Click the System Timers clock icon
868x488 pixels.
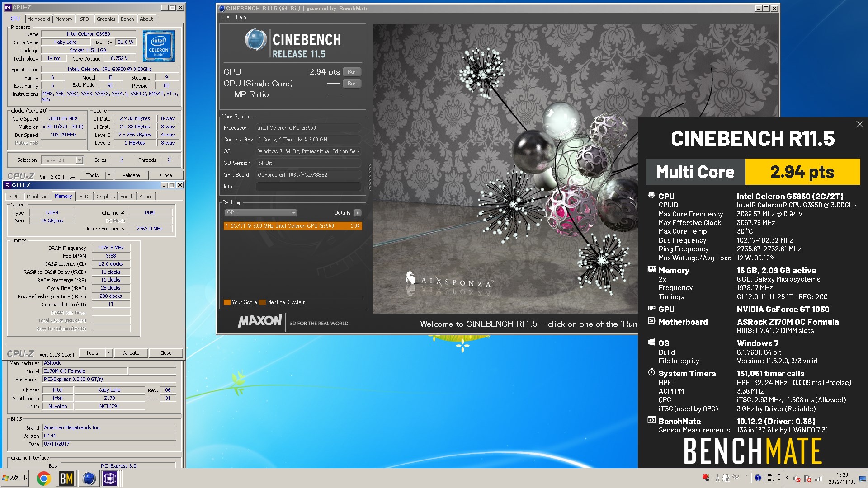(x=651, y=372)
